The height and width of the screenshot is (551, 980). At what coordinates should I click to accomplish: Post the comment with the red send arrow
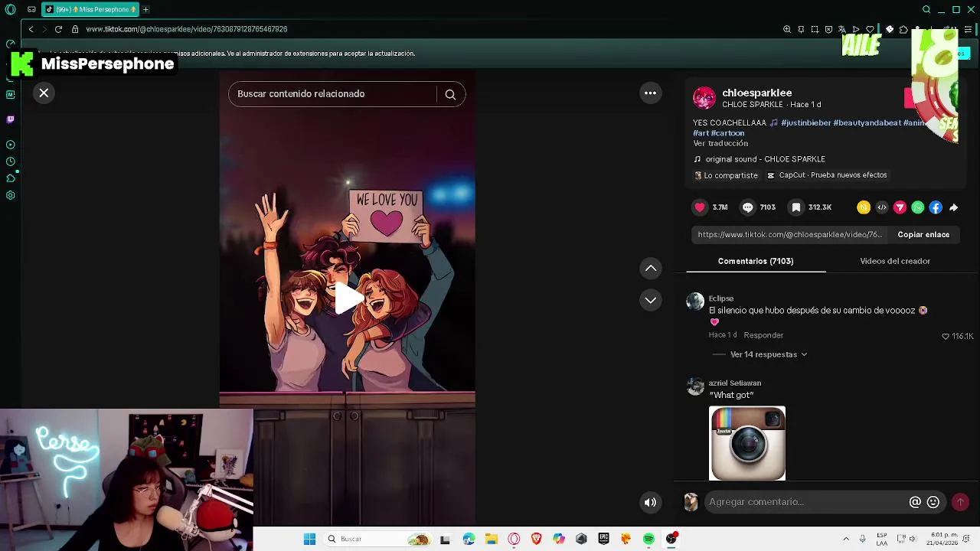tap(960, 502)
